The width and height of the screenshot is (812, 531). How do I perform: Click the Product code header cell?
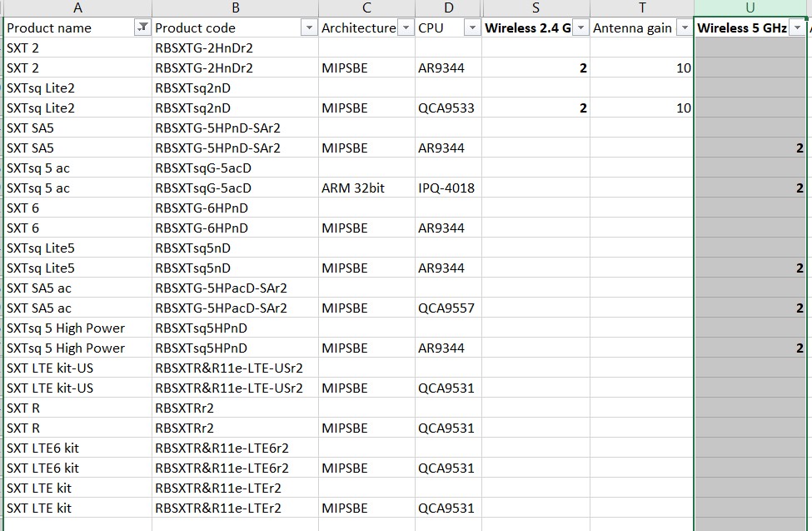pos(235,28)
